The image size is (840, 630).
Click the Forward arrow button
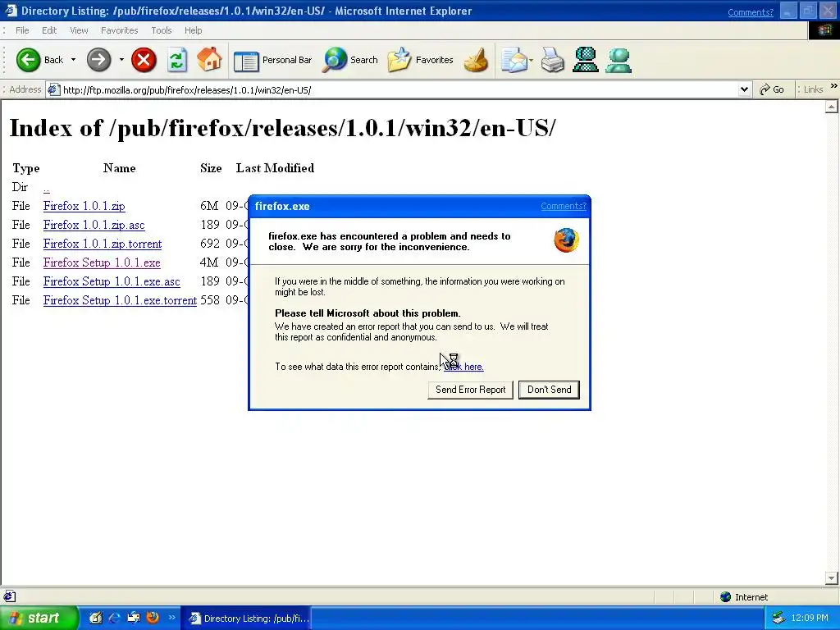point(98,59)
